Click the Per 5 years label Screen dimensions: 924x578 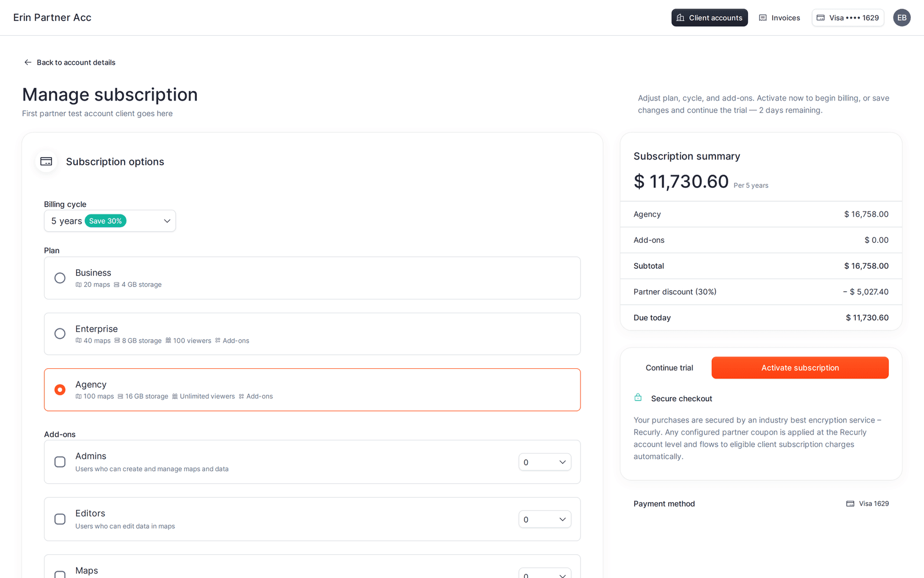[x=751, y=186]
